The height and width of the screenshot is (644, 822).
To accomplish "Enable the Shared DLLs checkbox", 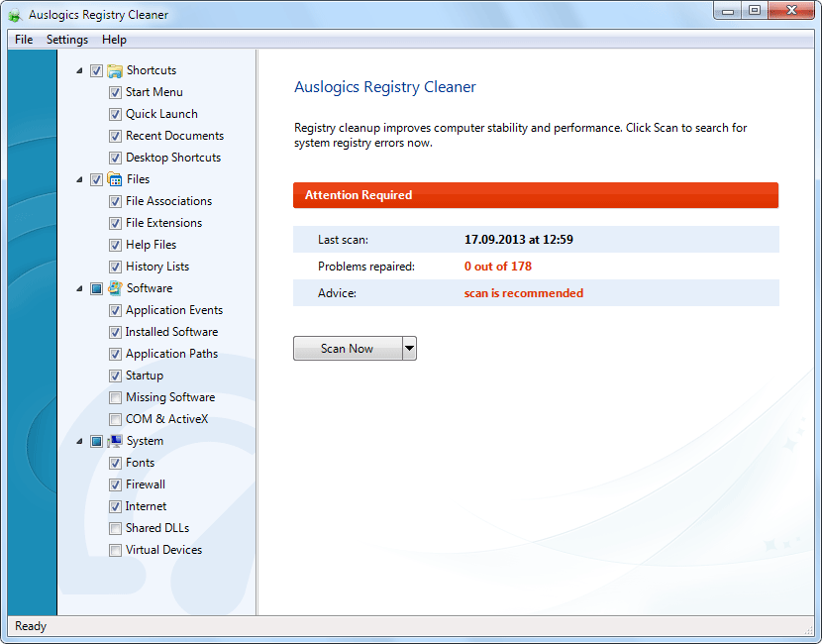I will 115,529.
